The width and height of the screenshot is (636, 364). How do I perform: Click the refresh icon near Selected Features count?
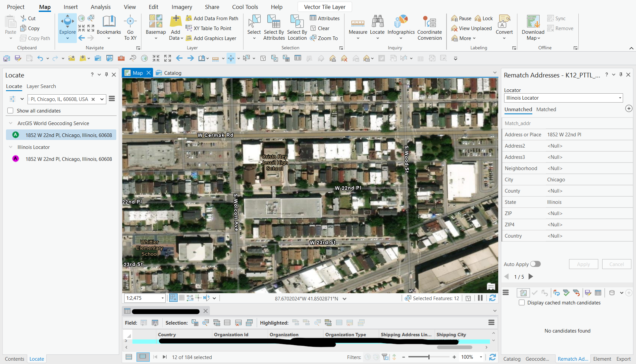click(x=493, y=298)
